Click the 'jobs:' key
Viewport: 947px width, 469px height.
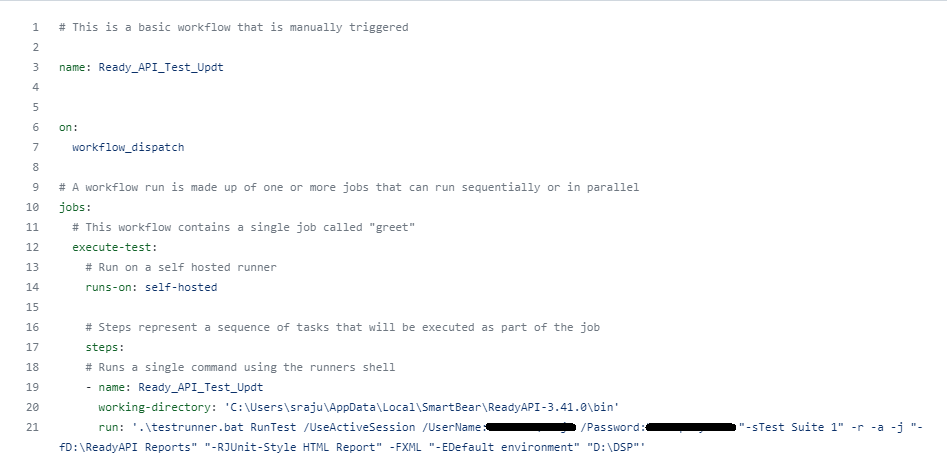click(x=74, y=207)
